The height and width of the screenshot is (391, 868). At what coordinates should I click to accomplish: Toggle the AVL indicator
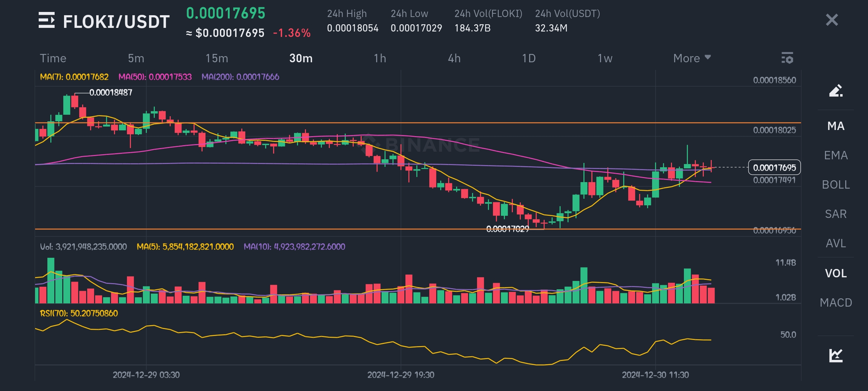point(835,243)
